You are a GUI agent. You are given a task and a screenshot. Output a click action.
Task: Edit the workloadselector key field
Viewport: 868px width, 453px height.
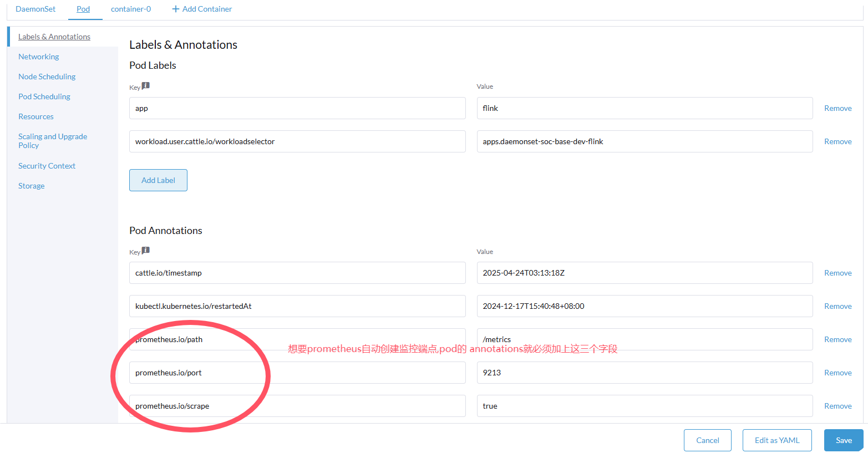point(297,141)
